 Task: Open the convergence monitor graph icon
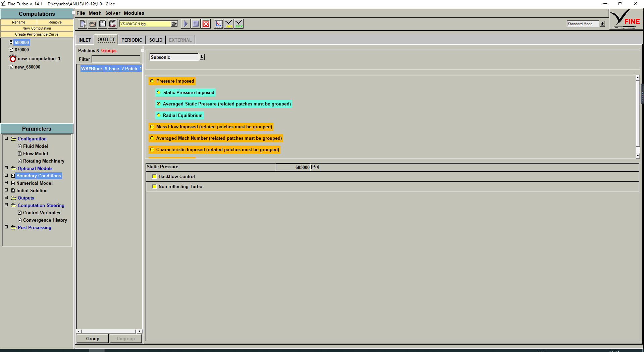219,24
